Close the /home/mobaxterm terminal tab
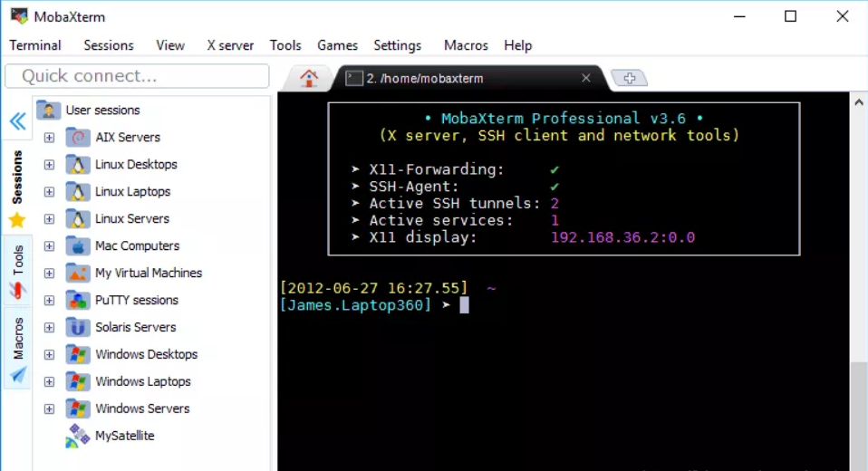 click(586, 79)
